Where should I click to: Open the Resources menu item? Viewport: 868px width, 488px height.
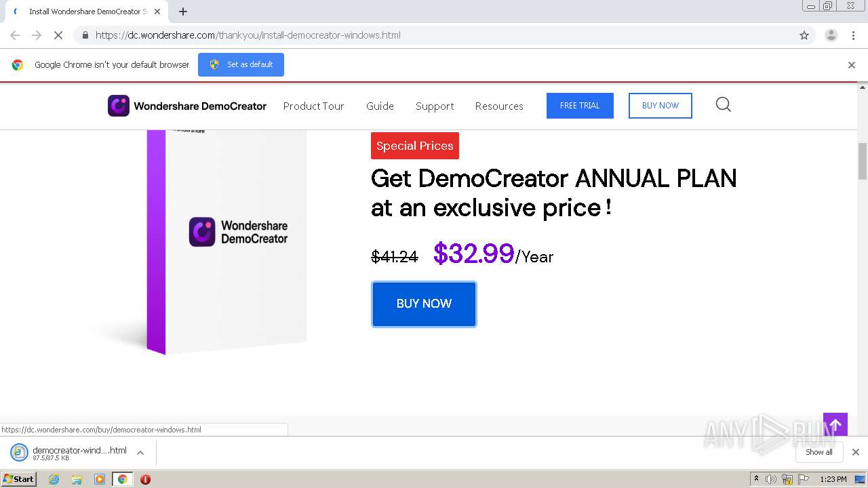click(x=499, y=106)
